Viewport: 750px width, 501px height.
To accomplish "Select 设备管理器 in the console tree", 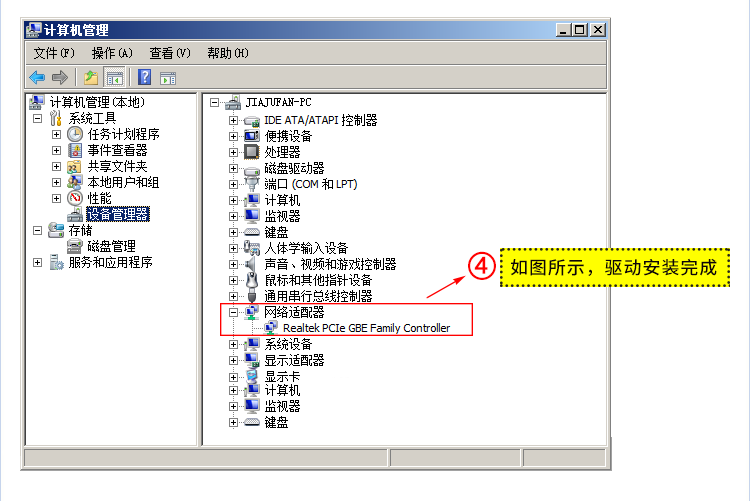I will point(118,214).
